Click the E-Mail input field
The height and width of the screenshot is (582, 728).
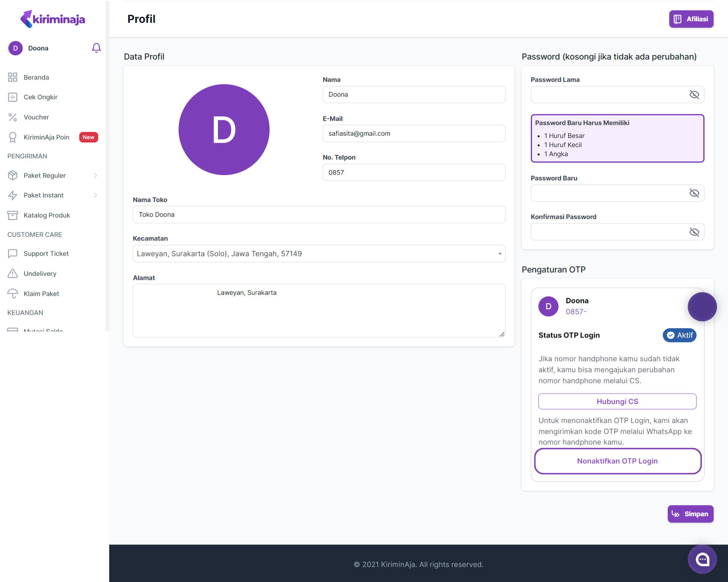click(414, 133)
